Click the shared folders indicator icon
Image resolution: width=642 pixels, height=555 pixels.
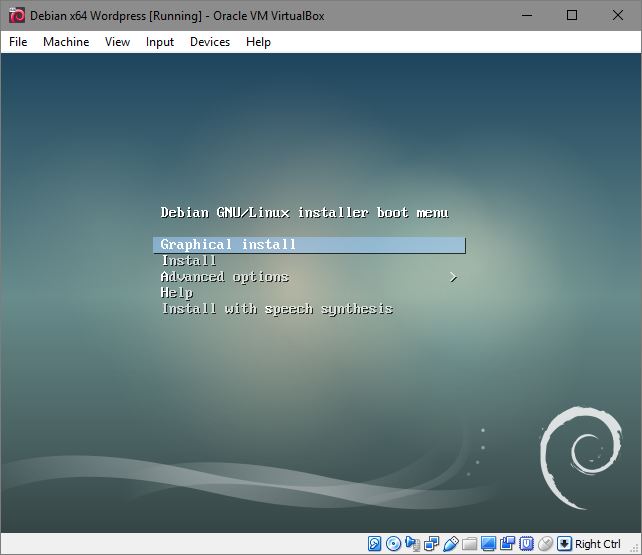(x=470, y=544)
